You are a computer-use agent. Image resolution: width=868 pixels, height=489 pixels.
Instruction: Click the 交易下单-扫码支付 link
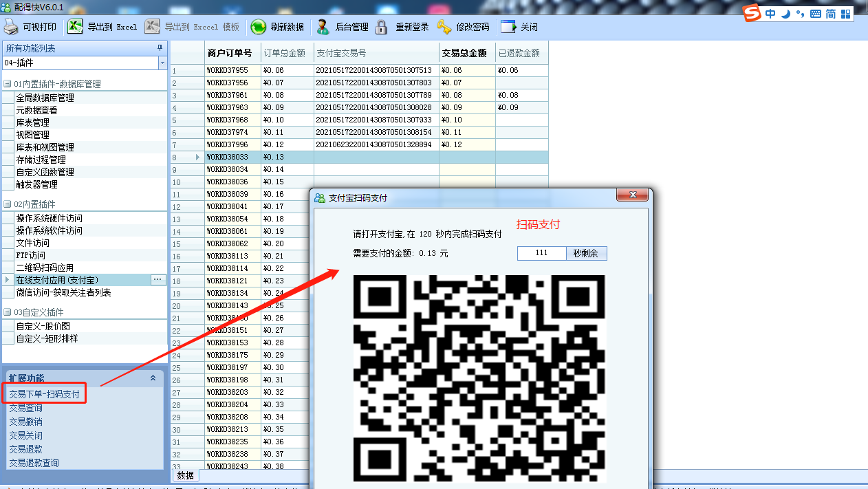click(44, 394)
